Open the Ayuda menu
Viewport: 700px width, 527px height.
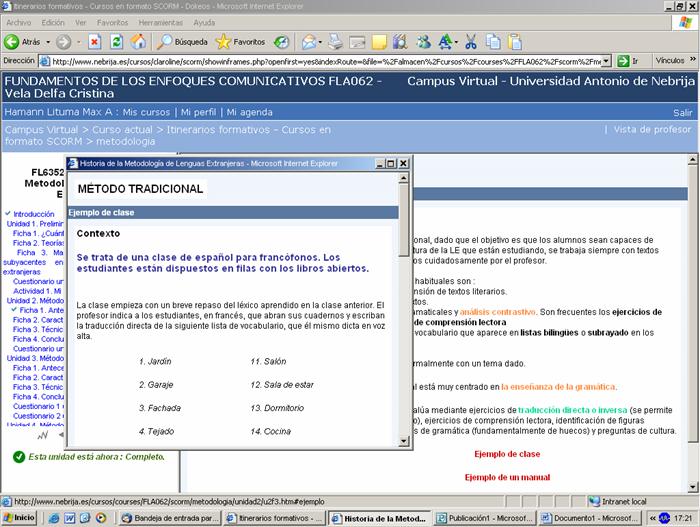204,22
